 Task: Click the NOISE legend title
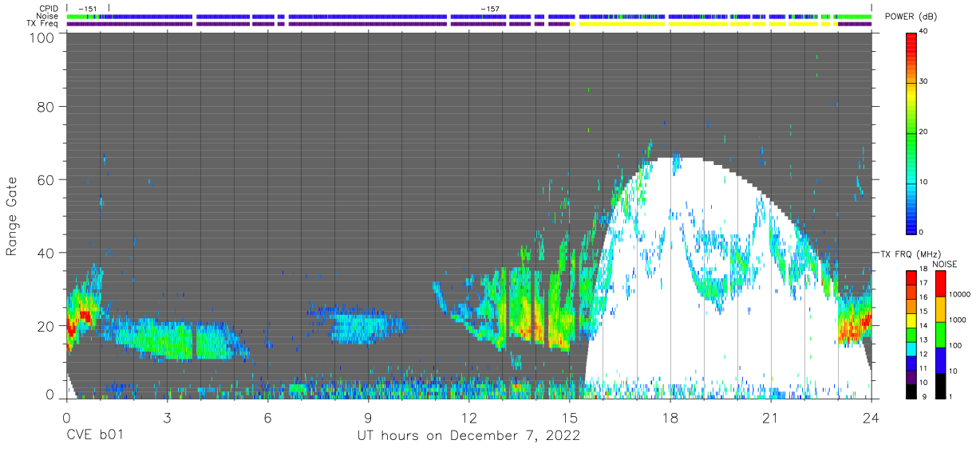click(946, 264)
